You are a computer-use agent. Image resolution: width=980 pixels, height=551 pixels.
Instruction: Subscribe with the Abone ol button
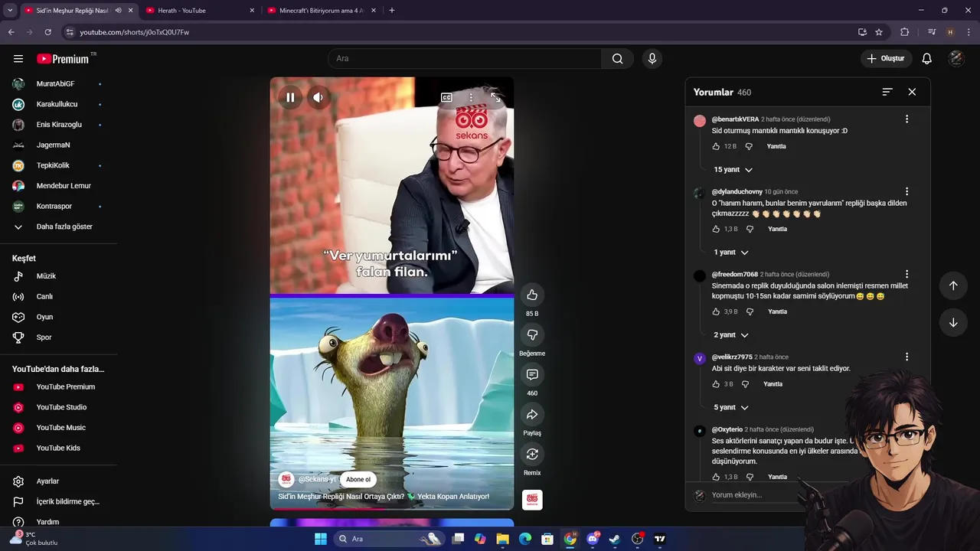(358, 480)
